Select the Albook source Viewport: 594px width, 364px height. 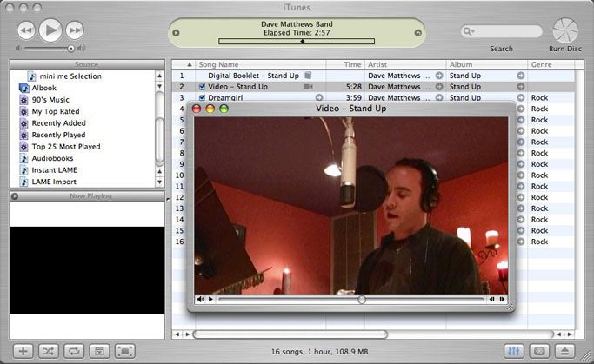click(44, 88)
